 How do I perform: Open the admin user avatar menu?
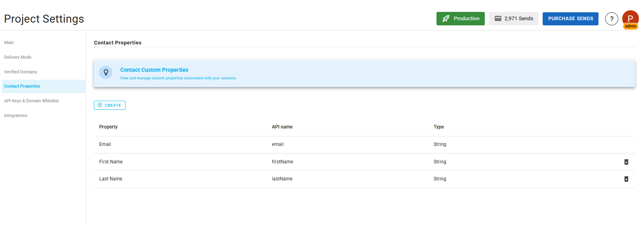point(630,19)
